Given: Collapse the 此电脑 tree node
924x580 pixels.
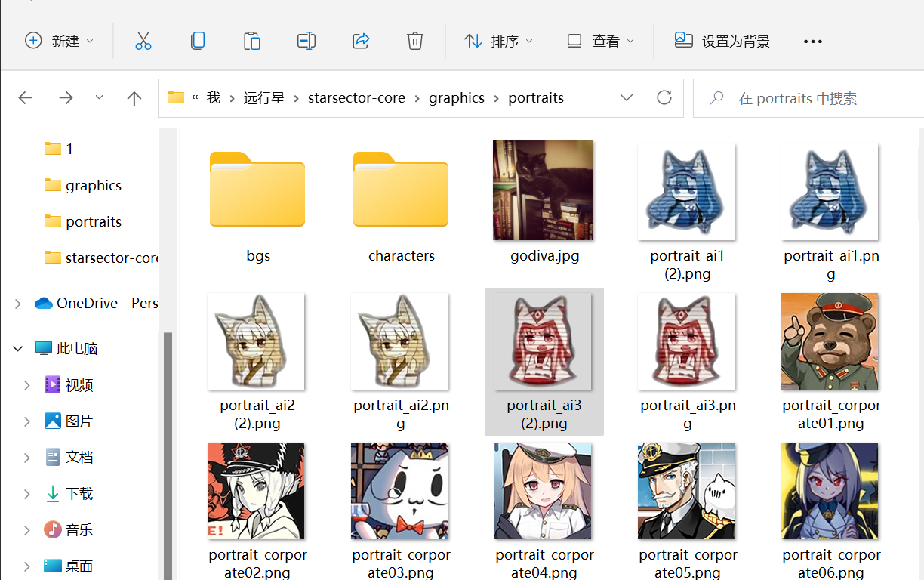Looking at the screenshot, I should click(x=17, y=348).
